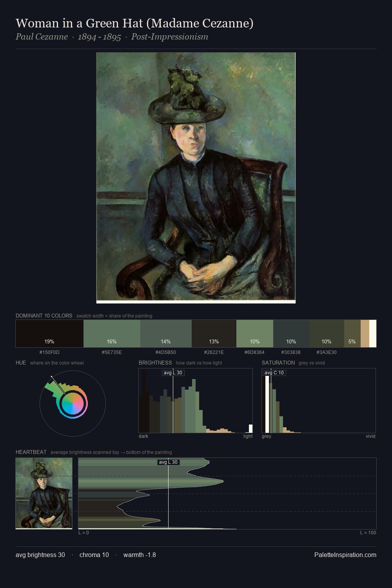Screen dimensions: 392x588
Task: Click the avg L 30 label in the brightness histogram
Action: (173, 373)
